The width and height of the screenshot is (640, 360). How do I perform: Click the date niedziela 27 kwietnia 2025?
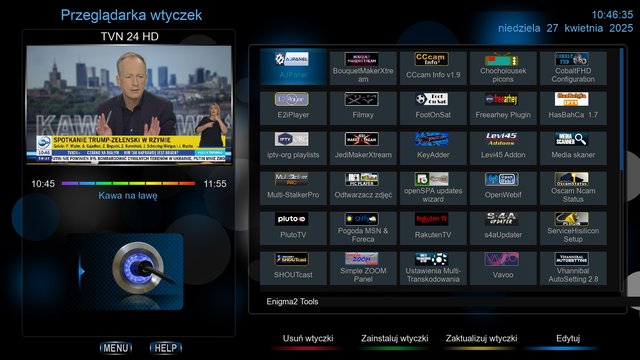coord(566,28)
